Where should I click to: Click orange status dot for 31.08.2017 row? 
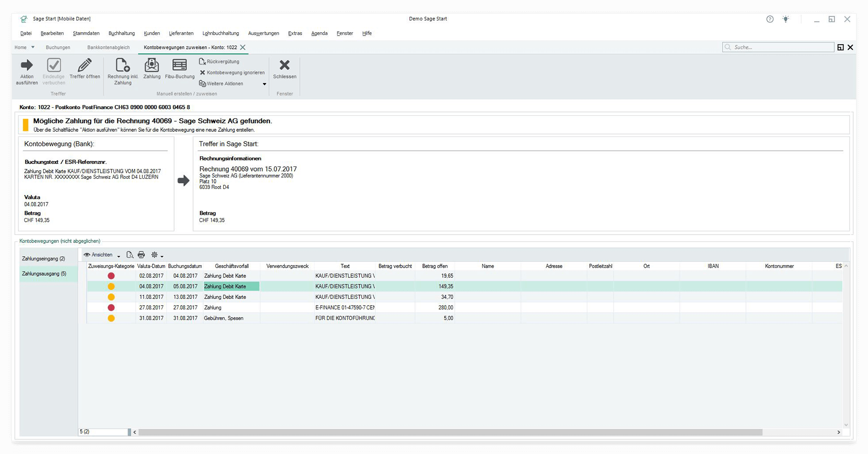point(111,318)
